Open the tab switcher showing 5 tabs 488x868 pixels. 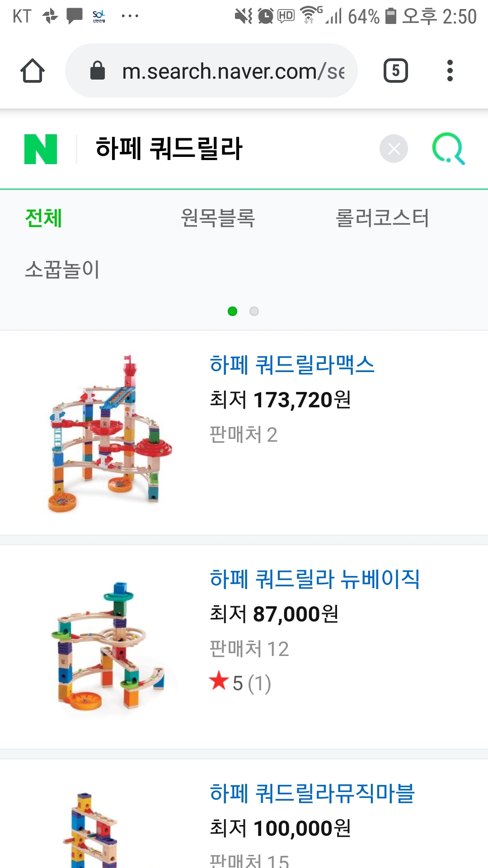pos(395,71)
